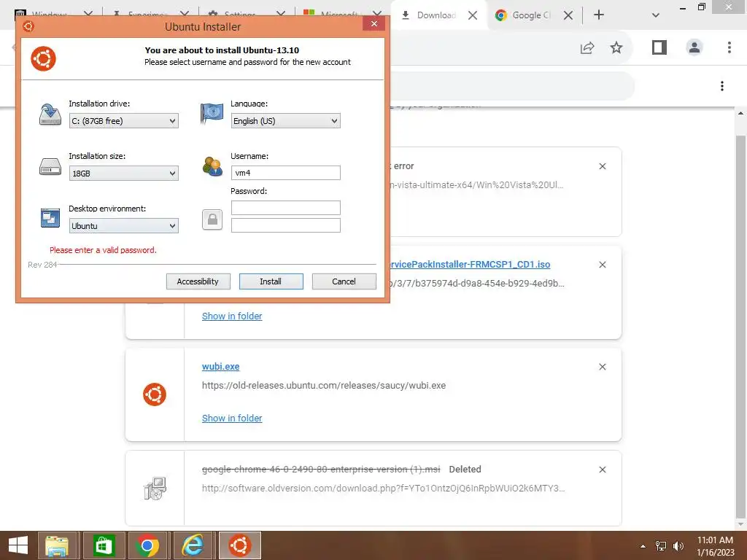This screenshot has width=747, height=560.
Task: Click the scrollbar up arrow
Action: pyautogui.click(x=740, y=113)
